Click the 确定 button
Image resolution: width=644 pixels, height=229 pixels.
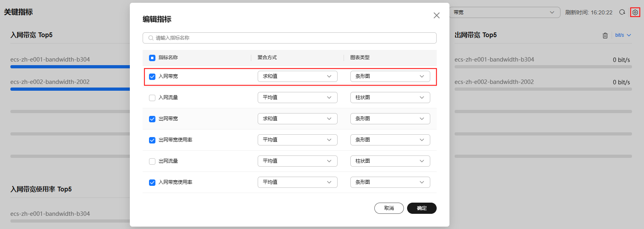click(x=421, y=208)
